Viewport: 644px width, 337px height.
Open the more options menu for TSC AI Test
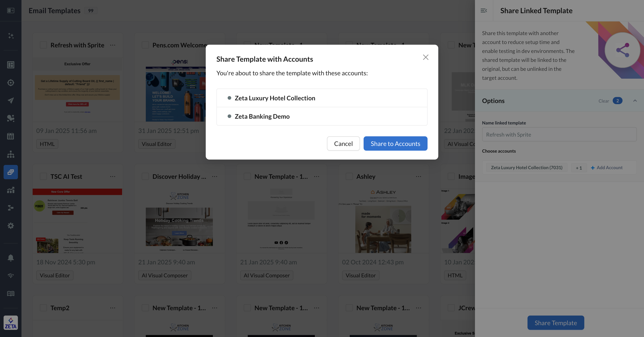pos(112,176)
